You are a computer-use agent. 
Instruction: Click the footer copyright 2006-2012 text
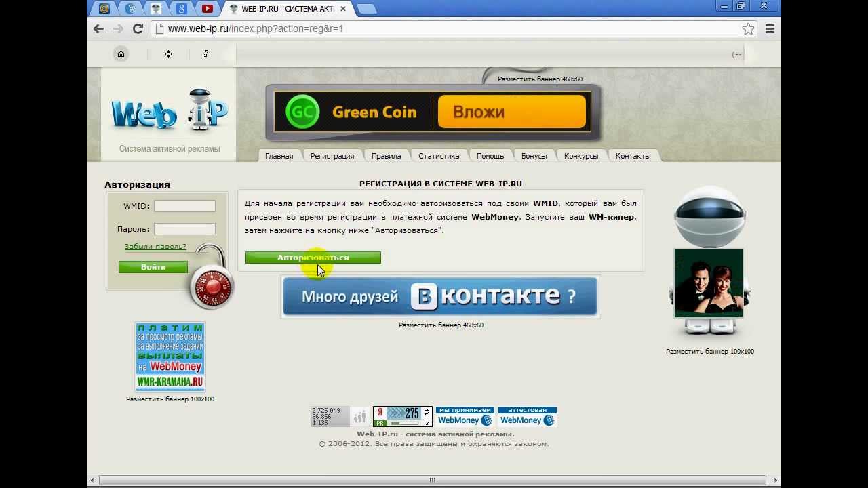click(434, 444)
